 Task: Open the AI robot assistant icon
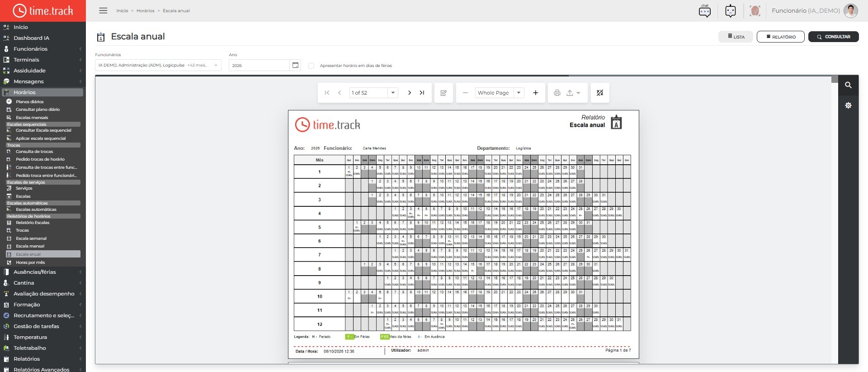tap(730, 11)
